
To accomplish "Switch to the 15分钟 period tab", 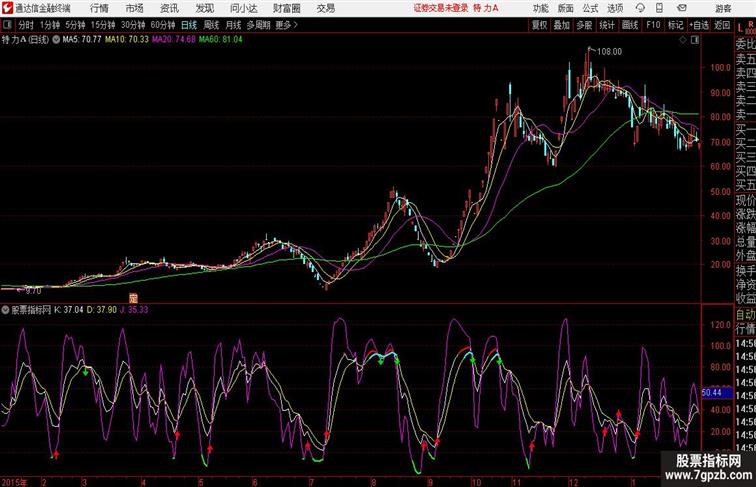I will point(103,25).
